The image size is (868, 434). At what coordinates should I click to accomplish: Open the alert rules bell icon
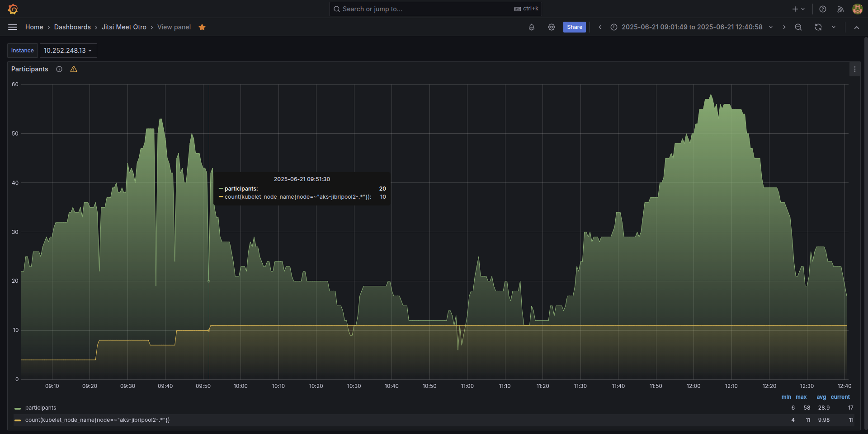[532, 27]
